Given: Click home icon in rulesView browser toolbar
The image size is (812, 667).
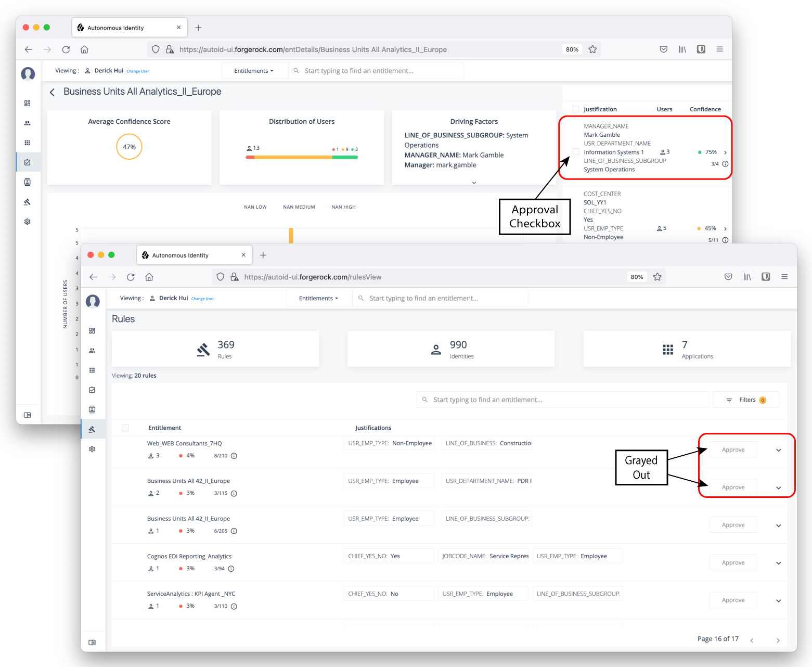Looking at the screenshot, I should click(x=149, y=277).
